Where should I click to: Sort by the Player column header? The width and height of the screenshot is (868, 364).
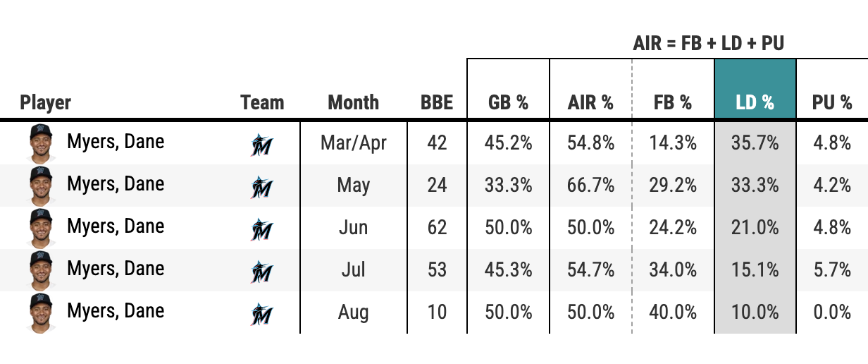46,102
